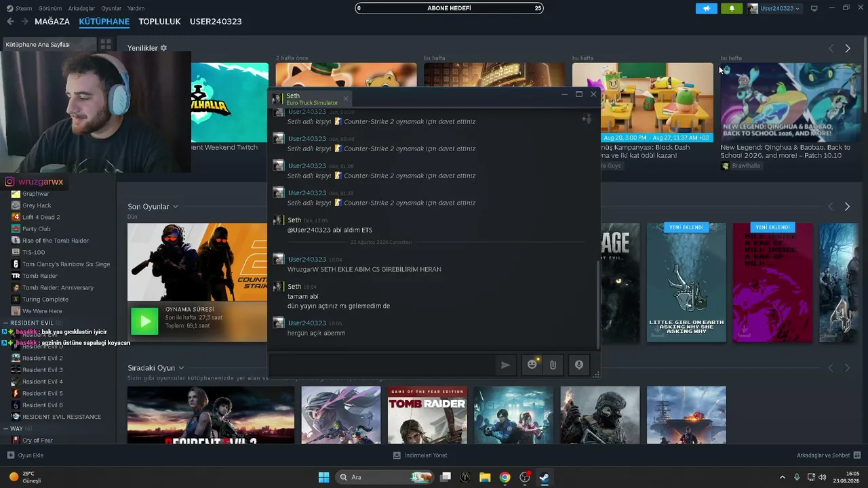The width and height of the screenshot is (868, 488).
Task: Open the Oyunlar menu
Action: [111, 9]
